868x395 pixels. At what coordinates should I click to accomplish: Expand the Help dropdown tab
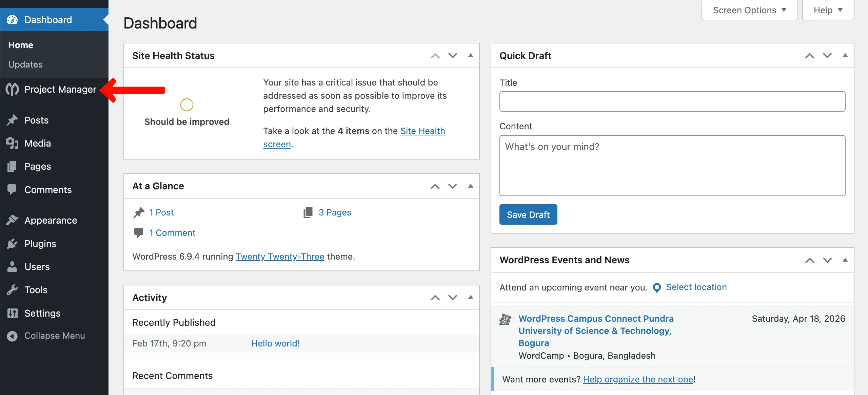(828, 10)
